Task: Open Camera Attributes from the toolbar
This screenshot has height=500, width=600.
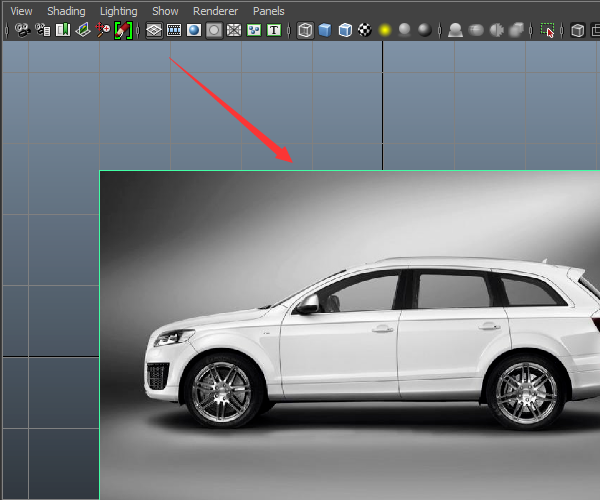Action: 43,31
